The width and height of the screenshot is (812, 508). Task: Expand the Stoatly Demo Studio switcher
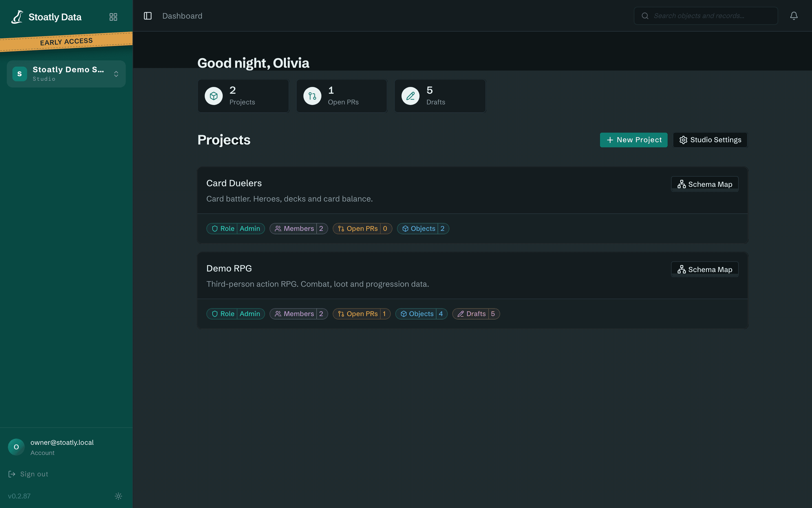(66, 74)
